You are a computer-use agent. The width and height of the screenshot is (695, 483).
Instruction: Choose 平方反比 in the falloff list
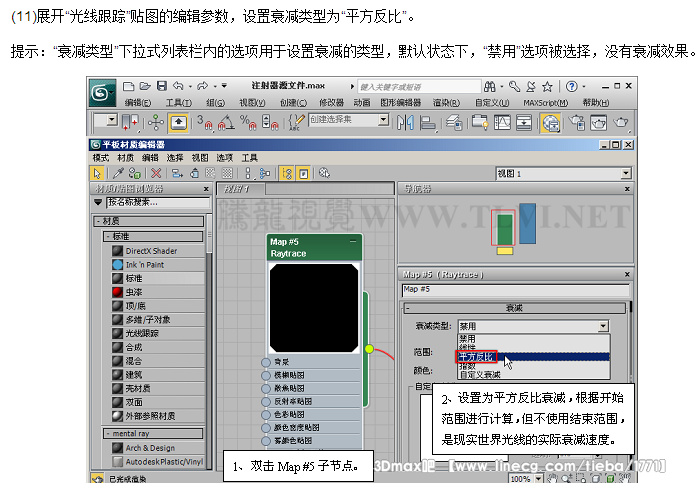coord(533,357)
